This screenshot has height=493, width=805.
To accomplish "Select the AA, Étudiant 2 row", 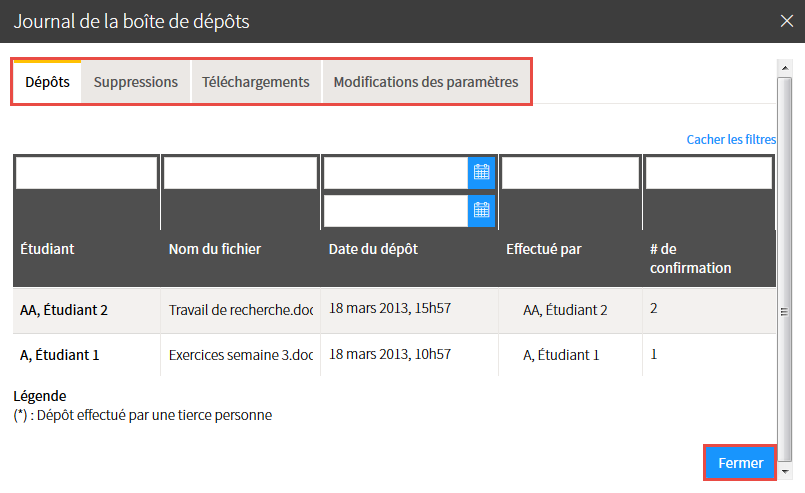I will click(x=64, y=310).
